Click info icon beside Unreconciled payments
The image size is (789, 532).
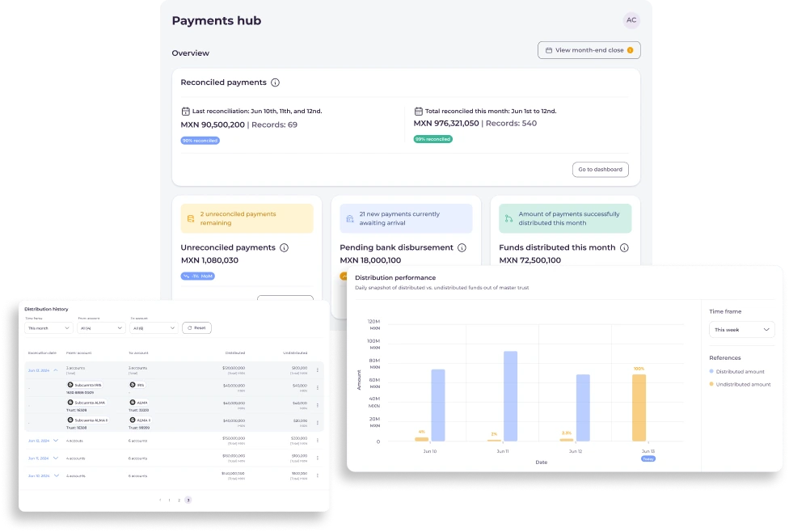point(284,248)
